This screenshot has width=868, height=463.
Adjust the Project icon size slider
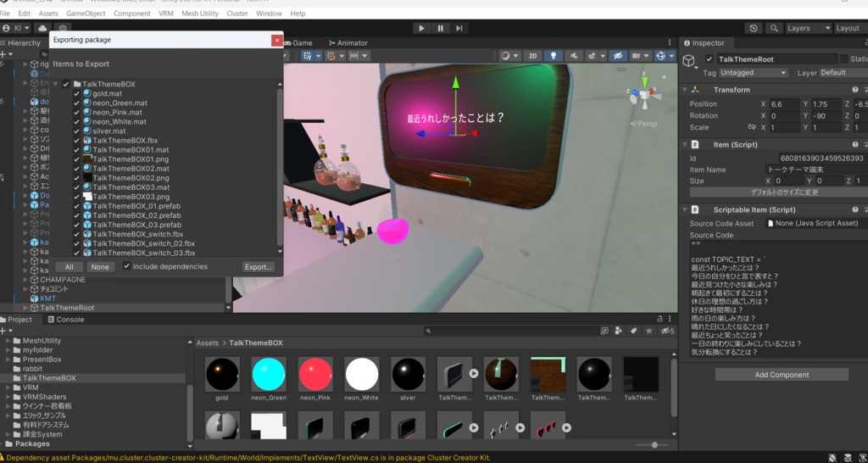654,444
